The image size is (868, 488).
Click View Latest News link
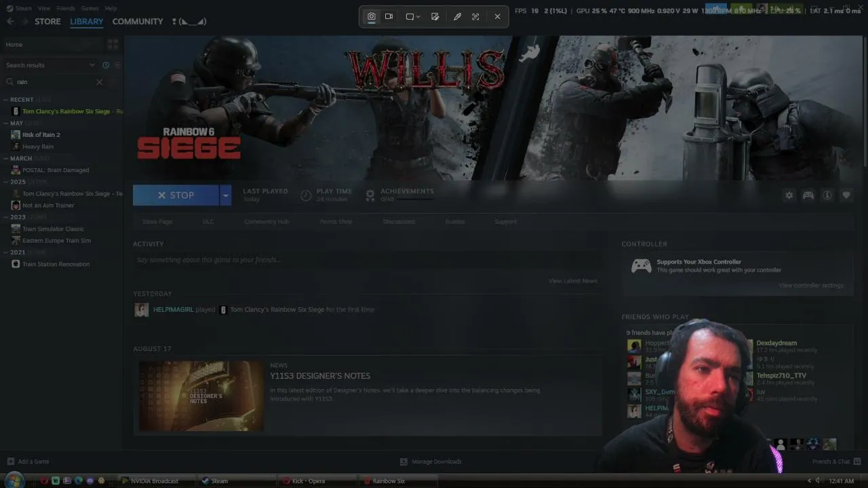tap(573, 281)
